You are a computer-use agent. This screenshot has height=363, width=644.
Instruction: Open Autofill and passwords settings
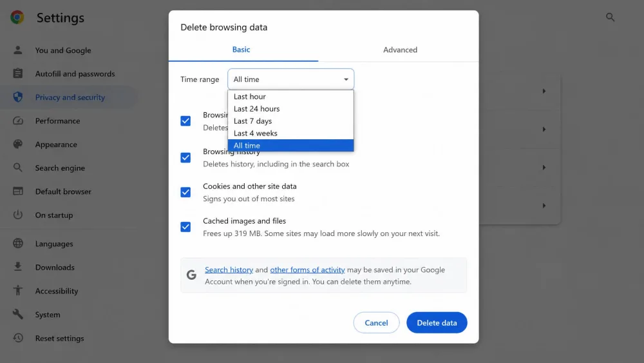[75, 74]
